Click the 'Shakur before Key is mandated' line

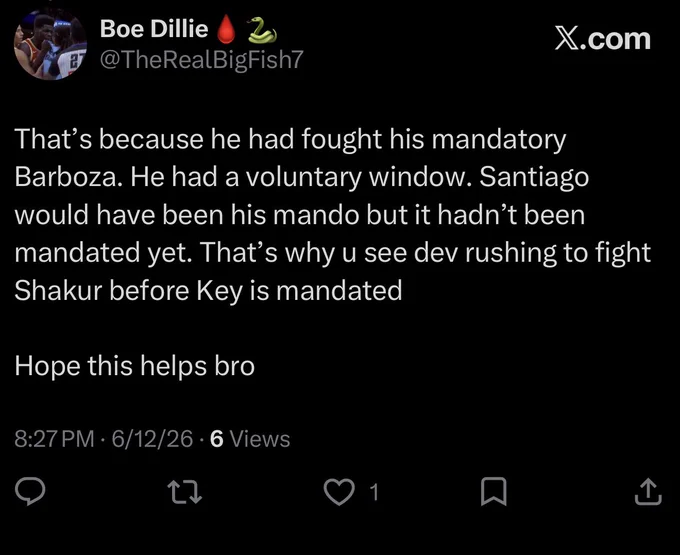[x=208, y=291]
